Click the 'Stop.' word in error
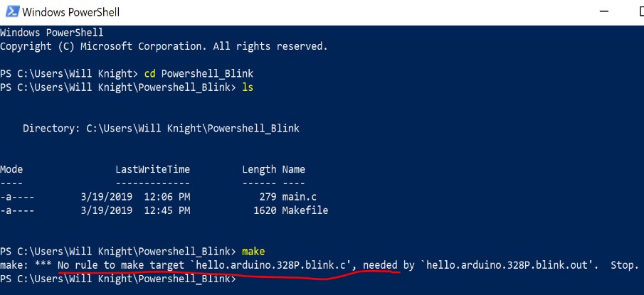The width and height of the screenshot is (644, 295). (624, 265)
